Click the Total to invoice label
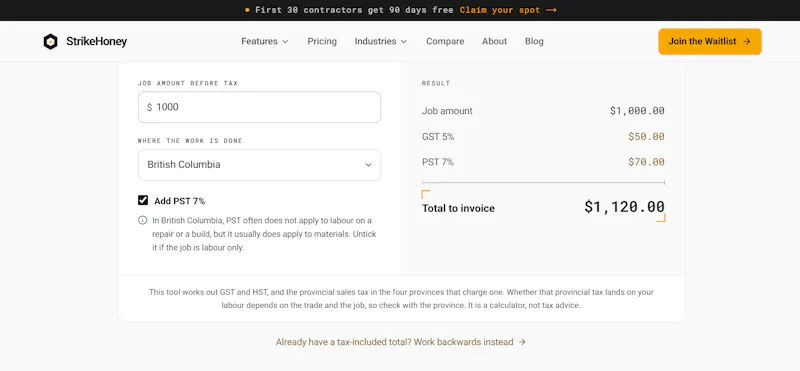 click(458, 208)
